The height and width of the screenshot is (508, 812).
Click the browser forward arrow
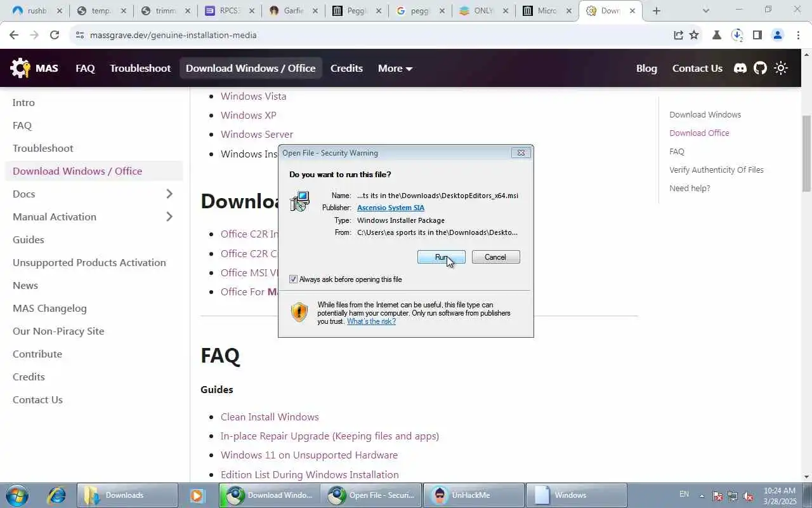tap(34, 35)
